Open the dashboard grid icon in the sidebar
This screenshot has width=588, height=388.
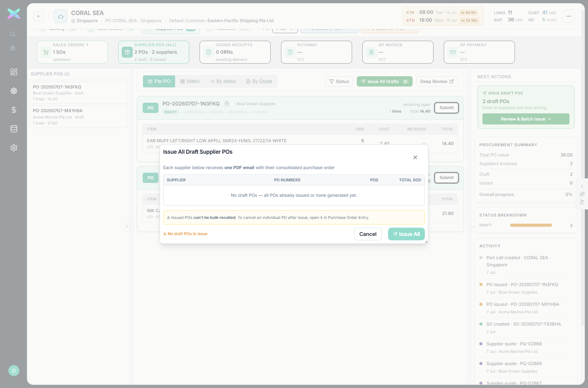click(14, 72)
